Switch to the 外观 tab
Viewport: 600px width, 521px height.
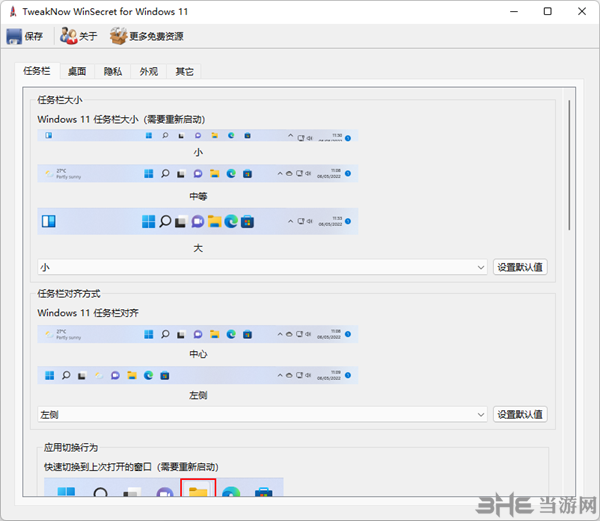click(148, 71)
